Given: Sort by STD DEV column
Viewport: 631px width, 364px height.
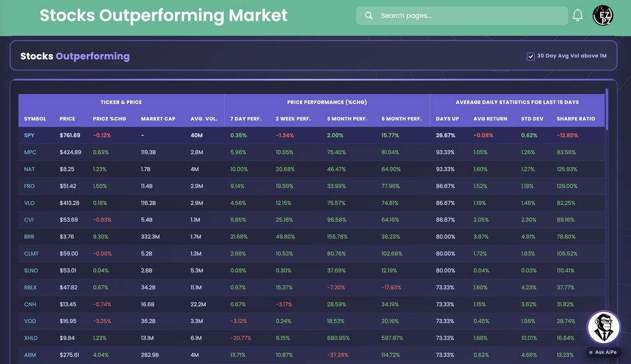Looking at the screenshot, I should click(x=532, y=119).
